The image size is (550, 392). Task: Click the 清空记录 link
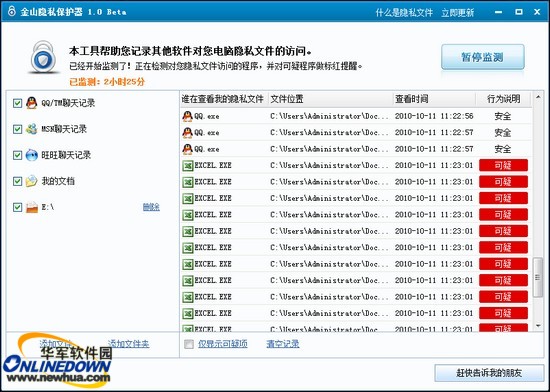(283, 344)
